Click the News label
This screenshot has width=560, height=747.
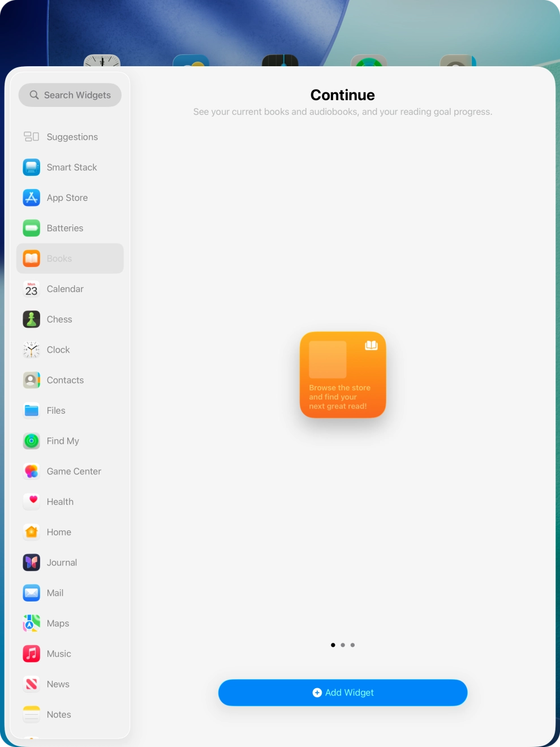(58, 684)
